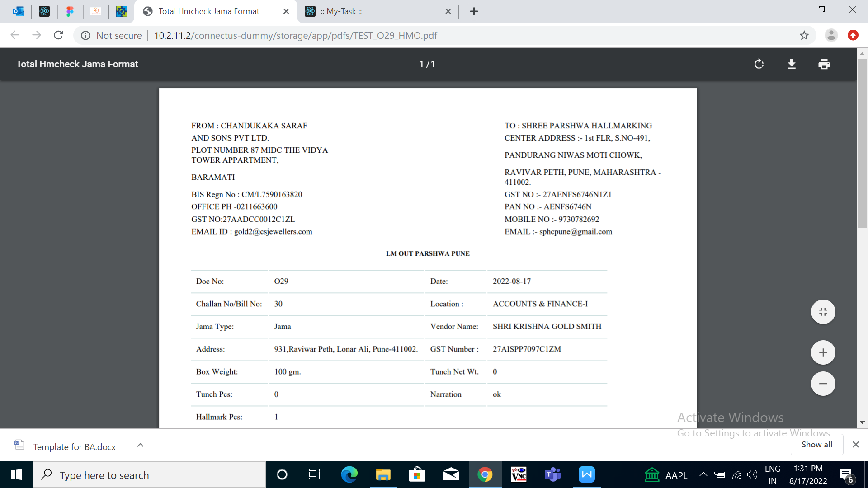The width and height of the screenshot is (868, 488).
Task: Open Microsoft Teams from taskbar
Action: (x=552, y=474)
